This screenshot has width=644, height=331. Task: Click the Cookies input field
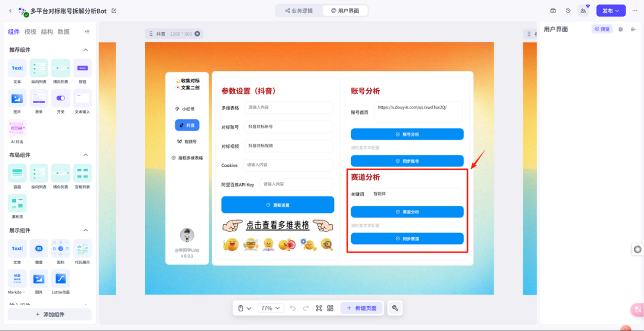click(x=288, y=165)
